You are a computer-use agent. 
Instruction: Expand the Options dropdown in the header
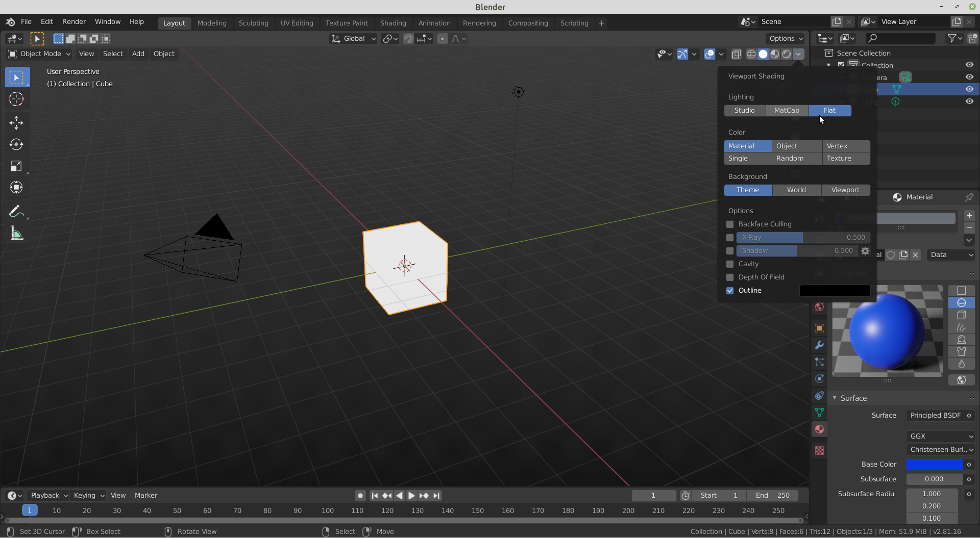coord(785,38)
